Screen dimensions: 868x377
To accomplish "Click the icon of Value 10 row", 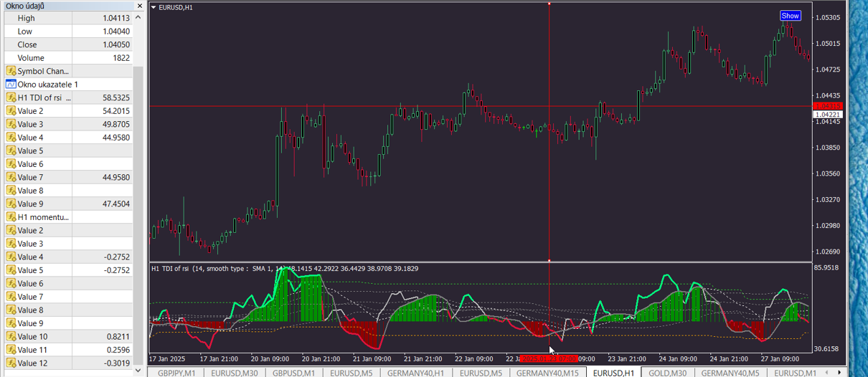I will click(11, 336).
